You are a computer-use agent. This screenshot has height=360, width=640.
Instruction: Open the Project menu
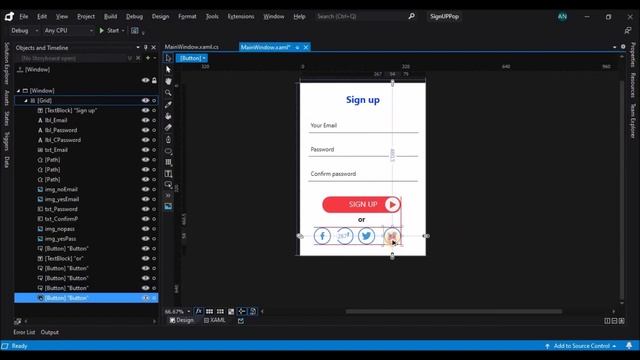pos(86,16)
